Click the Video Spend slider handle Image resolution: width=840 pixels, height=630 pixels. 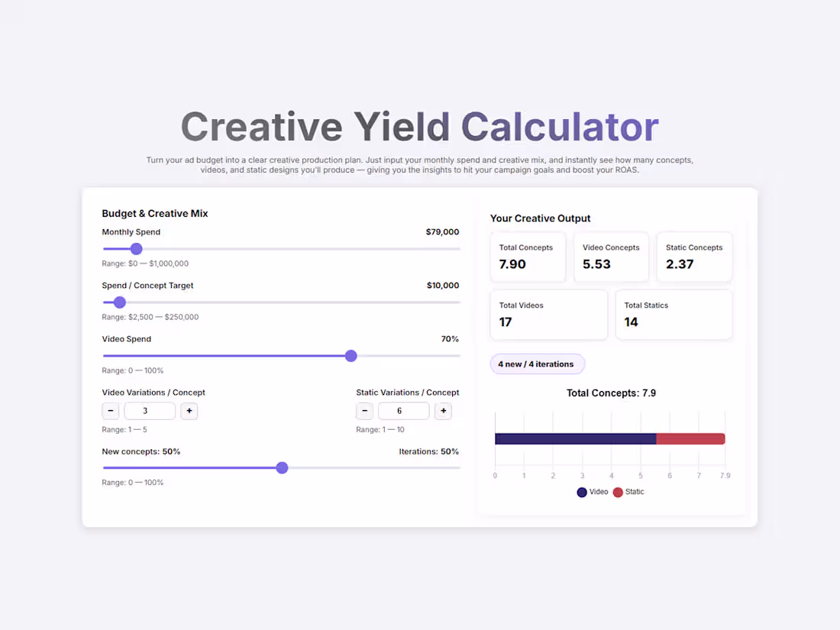click(x=351, y=356)
